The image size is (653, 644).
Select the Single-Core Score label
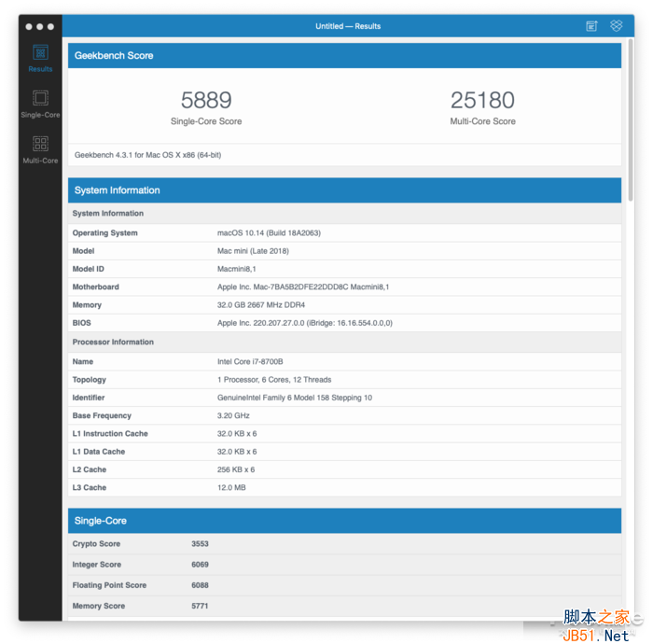coord(206,121)
